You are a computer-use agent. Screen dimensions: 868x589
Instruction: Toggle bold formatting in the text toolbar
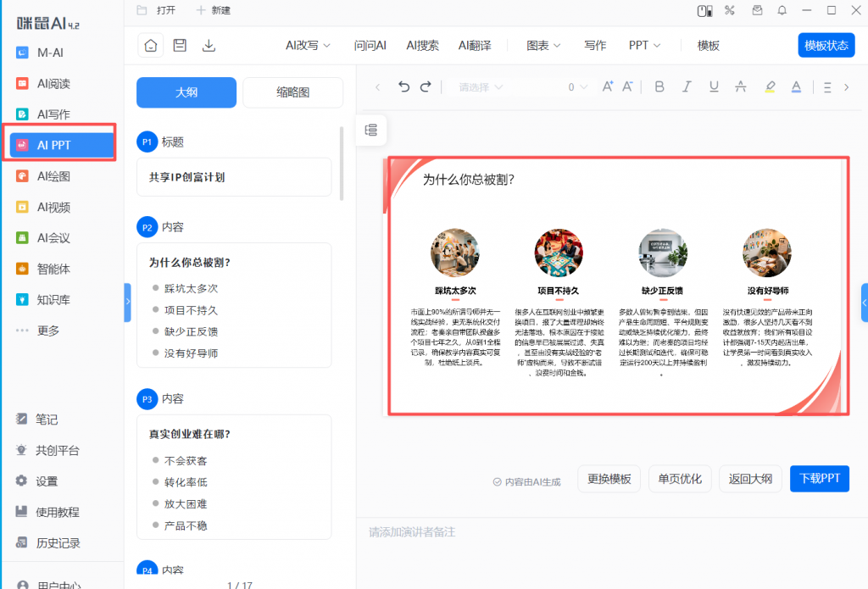point(659,86)
